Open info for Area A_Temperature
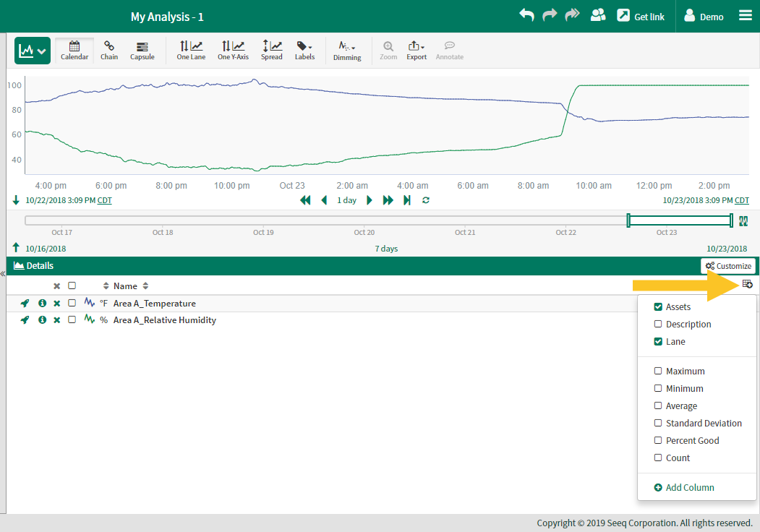760x532 pixels. pyautogui.click(x=42, y=304)
